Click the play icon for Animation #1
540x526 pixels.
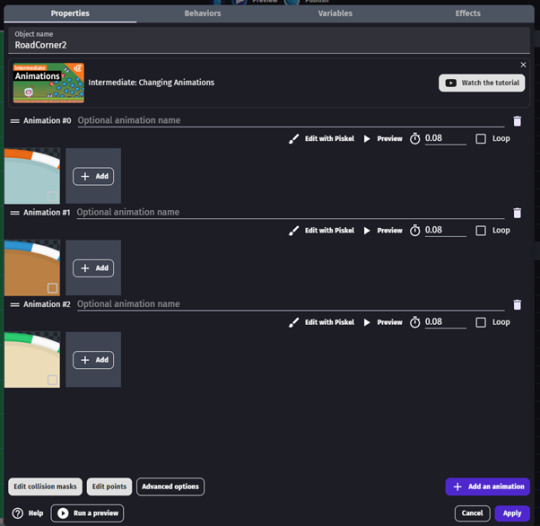(x=367, y=230)
